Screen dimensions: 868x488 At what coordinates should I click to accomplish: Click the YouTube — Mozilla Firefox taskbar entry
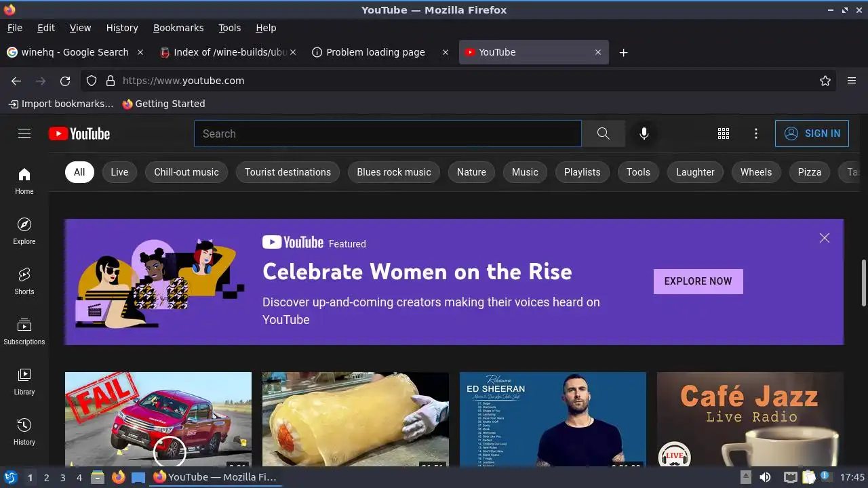click(x=215, y=477)
